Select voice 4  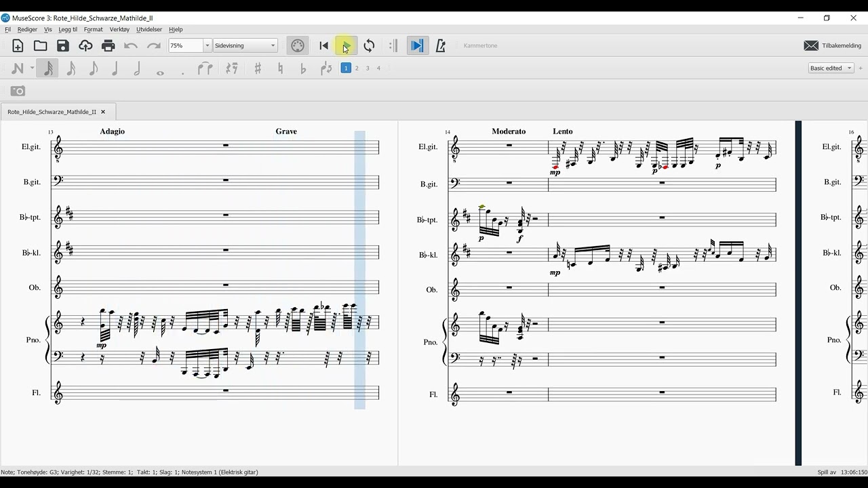pyautogui.click(x=378, y=68)
